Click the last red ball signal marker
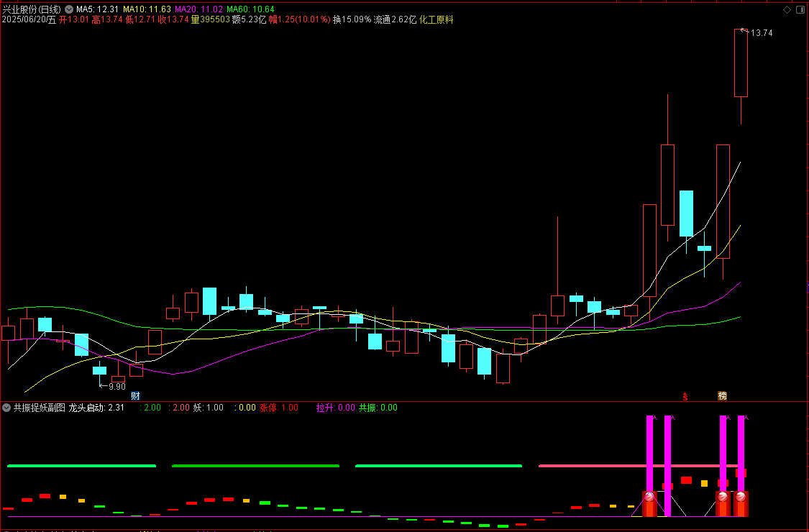Image resolution: width=809 pixels, height=532 pixels. point(741,496)
